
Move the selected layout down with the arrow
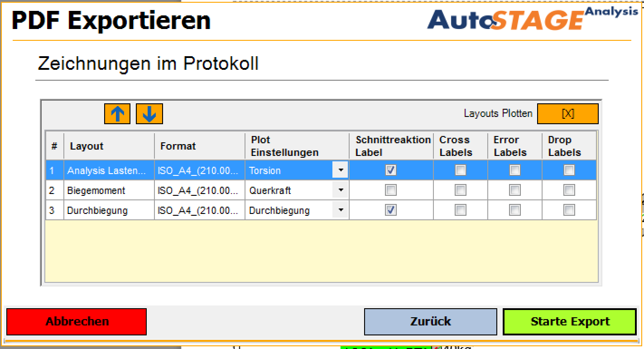coord(149,113)
